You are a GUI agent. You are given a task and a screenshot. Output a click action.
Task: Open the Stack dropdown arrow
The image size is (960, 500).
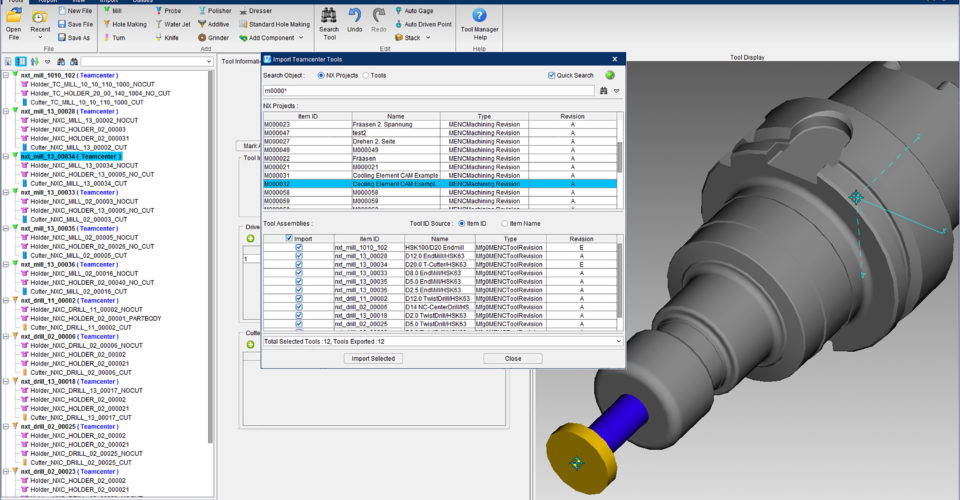[428, 38]
